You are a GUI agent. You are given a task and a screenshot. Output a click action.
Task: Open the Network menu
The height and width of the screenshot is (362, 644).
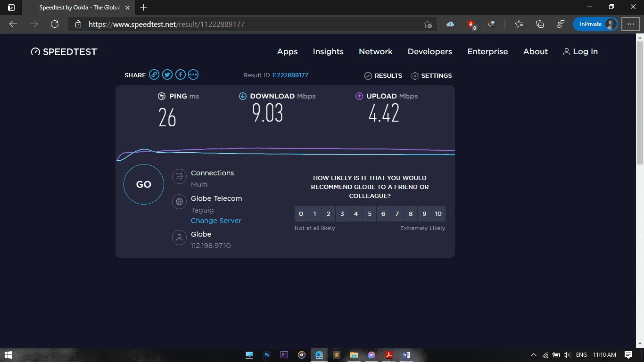tap(376, 52)
